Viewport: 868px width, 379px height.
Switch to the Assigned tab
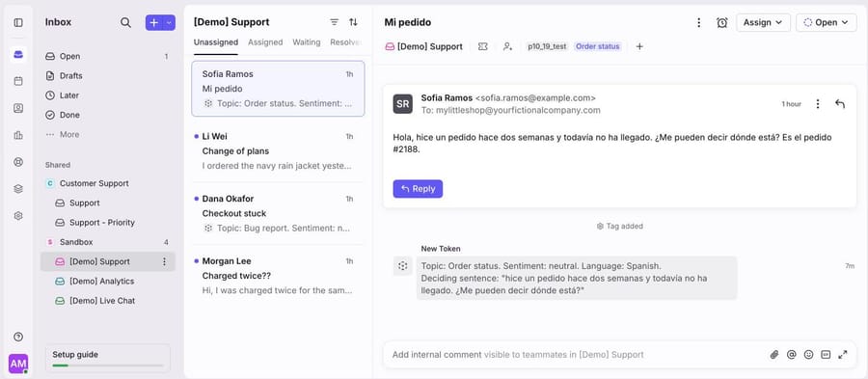click(265, 42)
